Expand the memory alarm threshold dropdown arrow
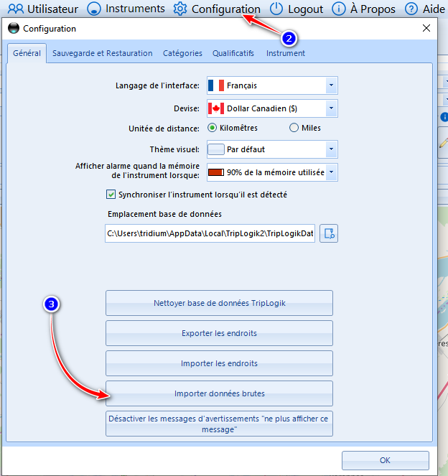This screenshot has height=476, width=448. (331, 172)
